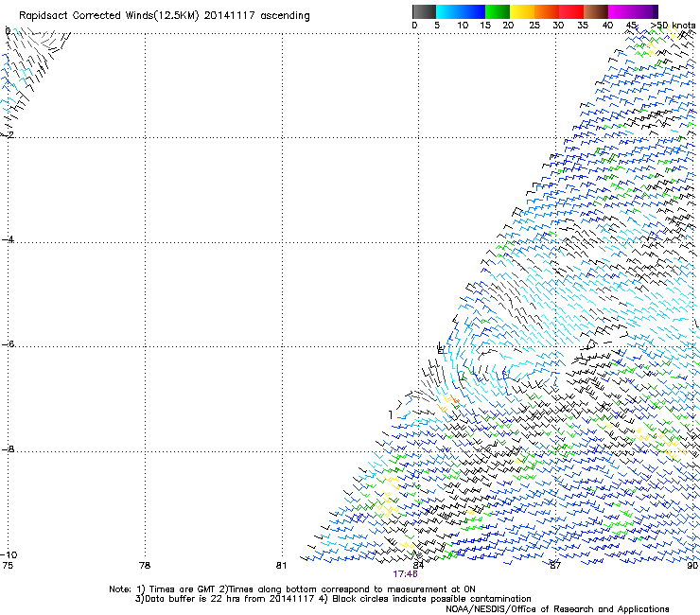This screenshot has width=700, height=615.
Task: Click note text 'Times are GMT'
Action: tap(183, 589)
